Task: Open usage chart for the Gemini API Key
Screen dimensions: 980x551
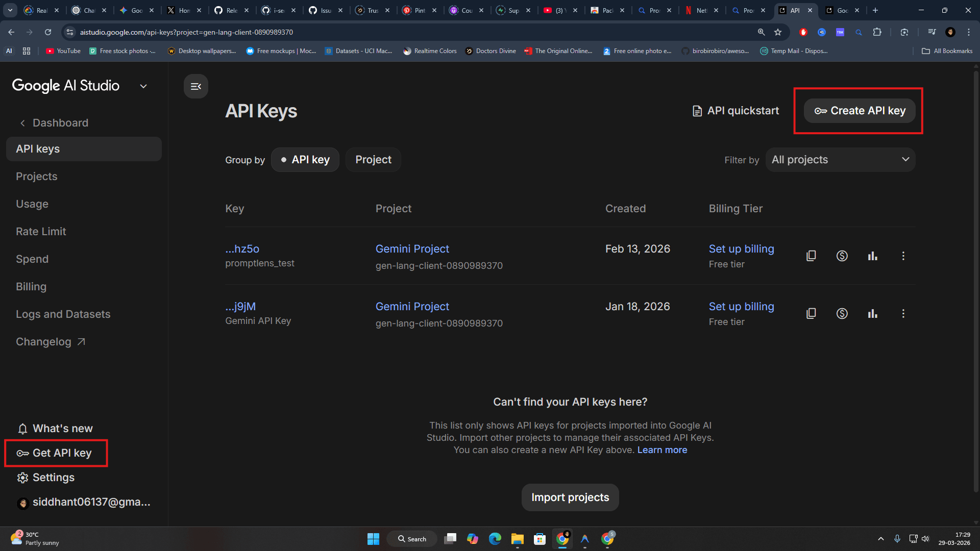Action: tap(873, 313)
